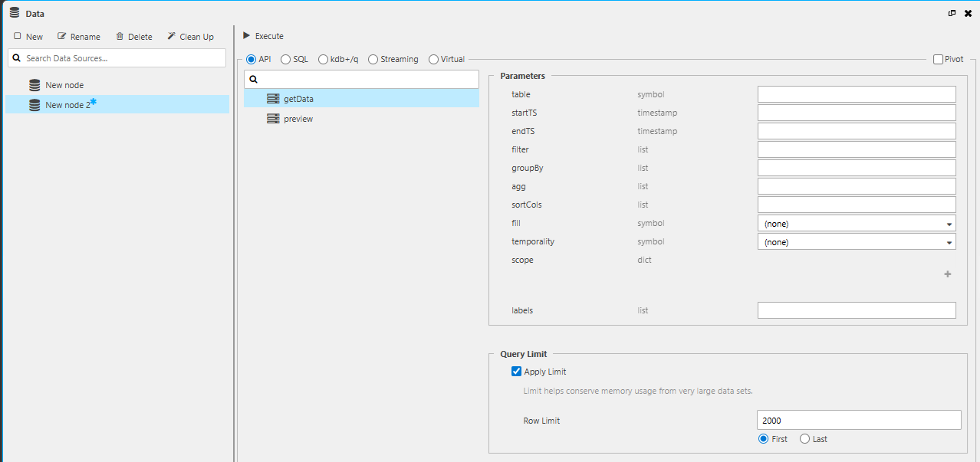Select the kdb+/q radio button
Viewport: 980px width, 462px height.
(x=323, y=59)
